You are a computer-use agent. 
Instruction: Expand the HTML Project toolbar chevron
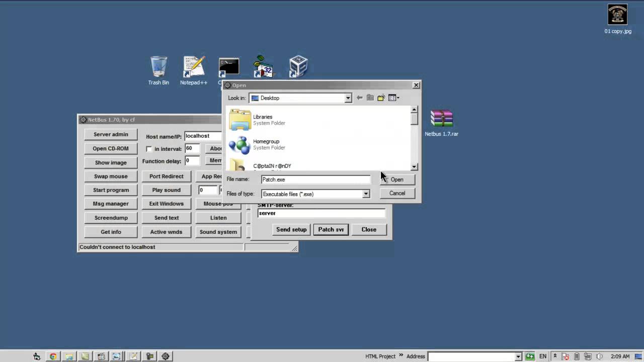click(401, 355)
